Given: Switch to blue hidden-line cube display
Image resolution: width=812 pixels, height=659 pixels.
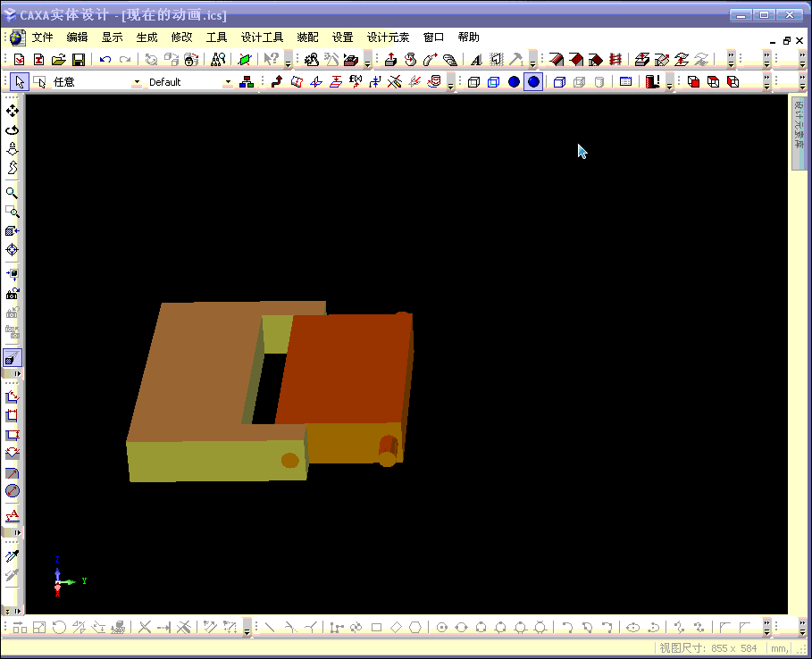Looking at the screenshot, I should pos(493,82).
